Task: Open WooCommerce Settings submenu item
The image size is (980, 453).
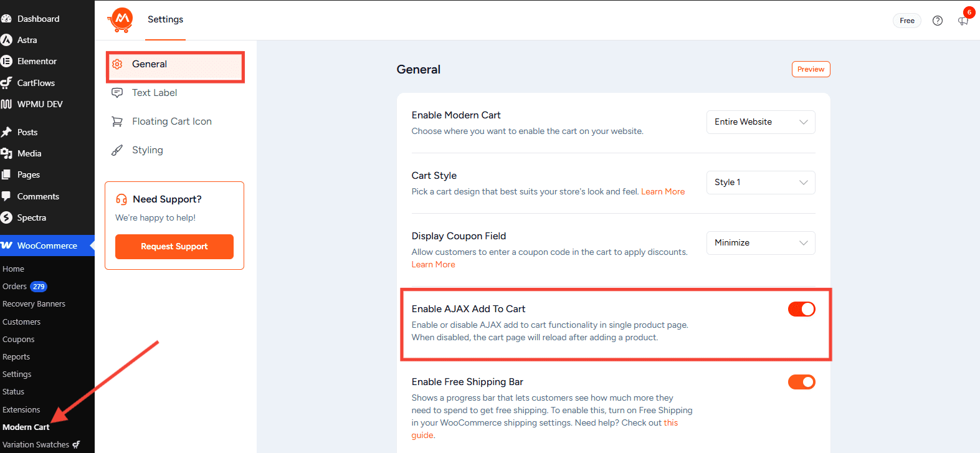Action: click(17, 374)
